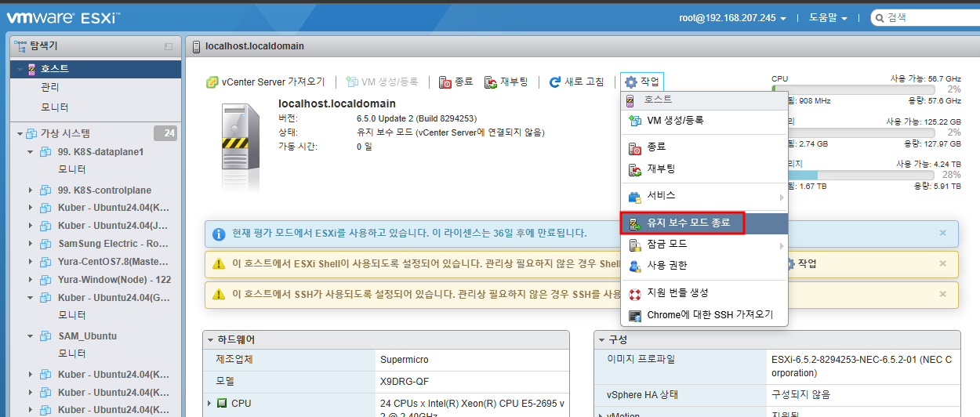Click the green CPU chip icon
Viewport: 980px width, 417px height.
(222, 403)
